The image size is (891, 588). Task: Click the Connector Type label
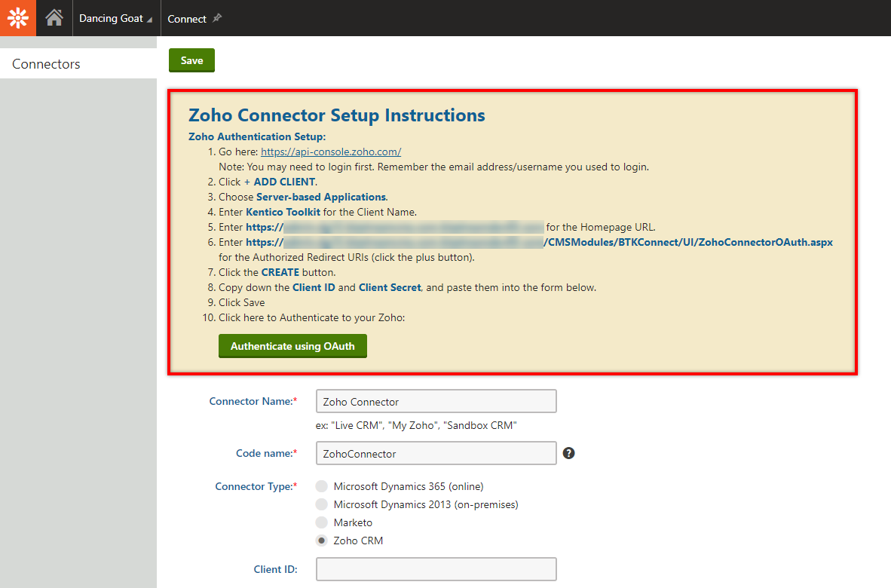pos(256,486)
